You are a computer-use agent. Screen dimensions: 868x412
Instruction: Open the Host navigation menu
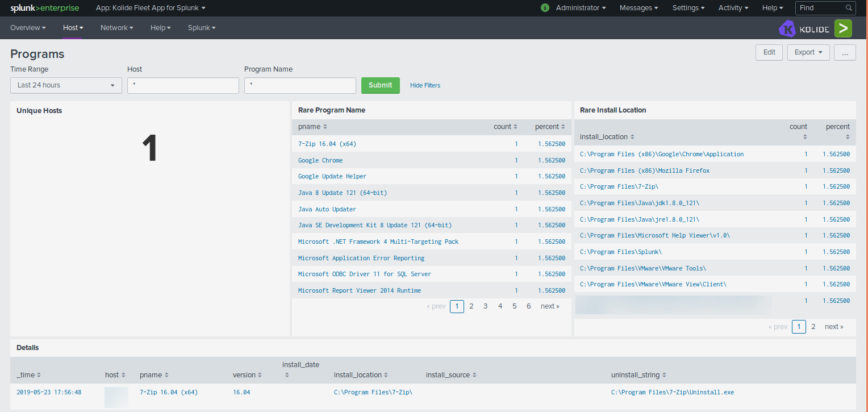coord(73,28)
